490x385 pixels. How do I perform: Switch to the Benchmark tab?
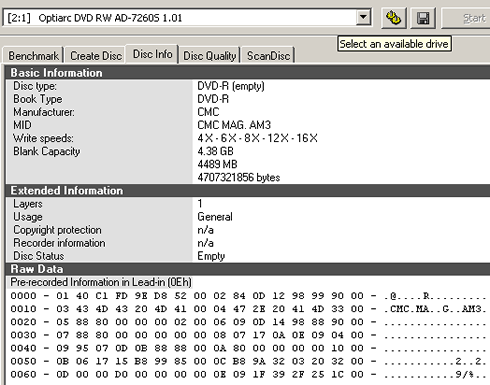pos(33,55)
